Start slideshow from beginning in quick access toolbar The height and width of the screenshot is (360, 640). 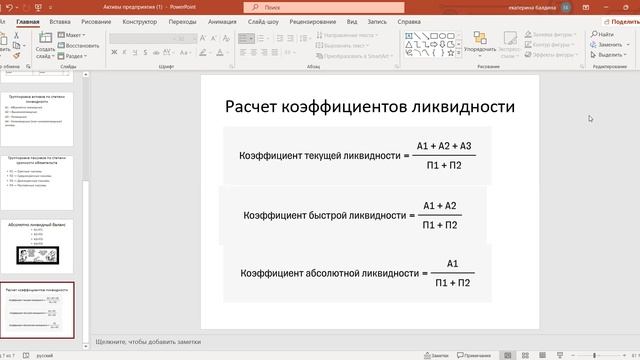pyautogui.click(x=38, y=7)
